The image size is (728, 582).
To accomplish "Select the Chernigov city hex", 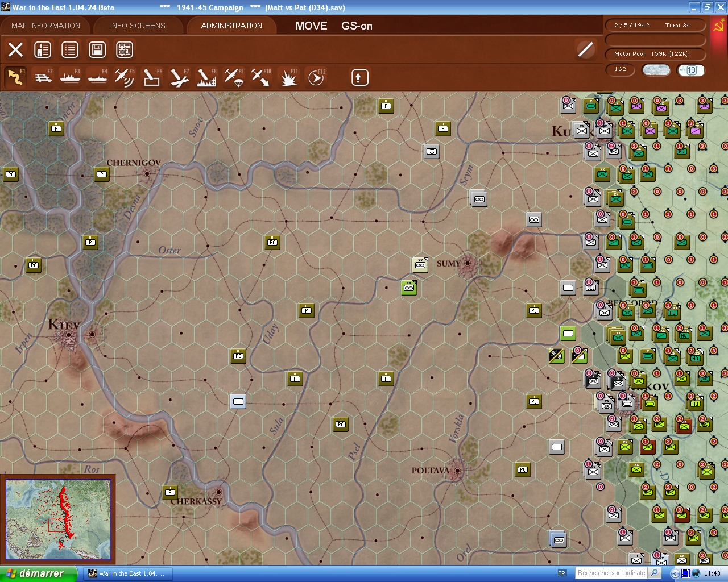I will coord(148,173).
